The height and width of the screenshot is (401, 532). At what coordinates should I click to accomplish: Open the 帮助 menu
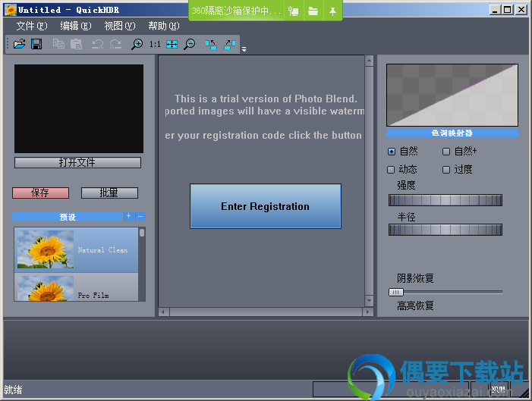163,26
